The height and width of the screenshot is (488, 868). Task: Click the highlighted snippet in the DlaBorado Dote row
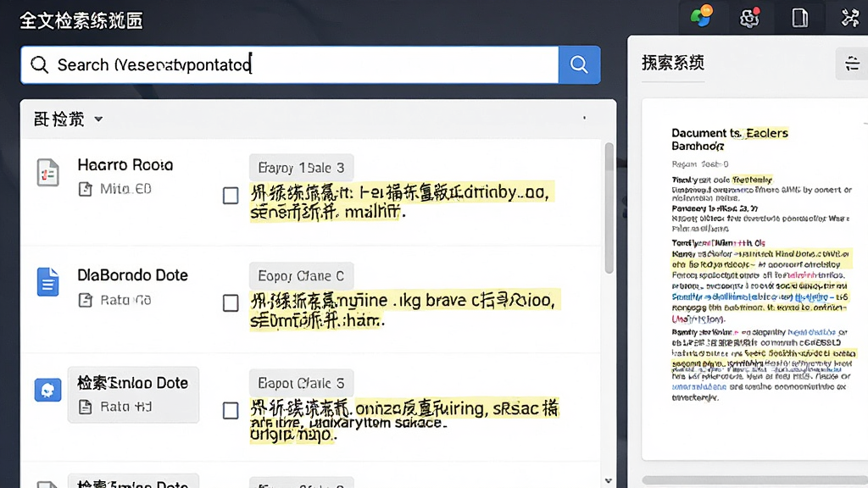[x=405, y=309]
